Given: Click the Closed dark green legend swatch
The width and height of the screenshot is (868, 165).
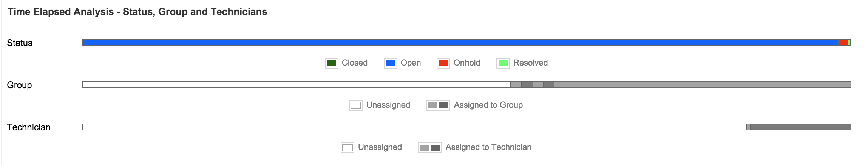Looking at the screenshot, I should (332, 63).
